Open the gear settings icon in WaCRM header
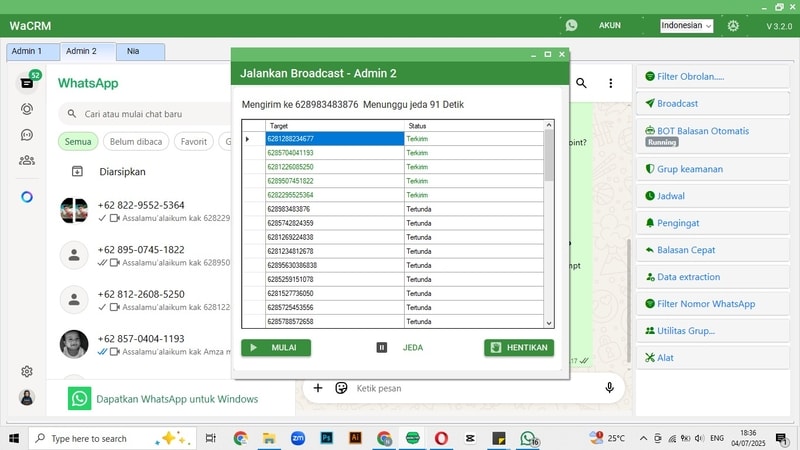This screenshot has height=450, width=800. click(x=733, y=26)
